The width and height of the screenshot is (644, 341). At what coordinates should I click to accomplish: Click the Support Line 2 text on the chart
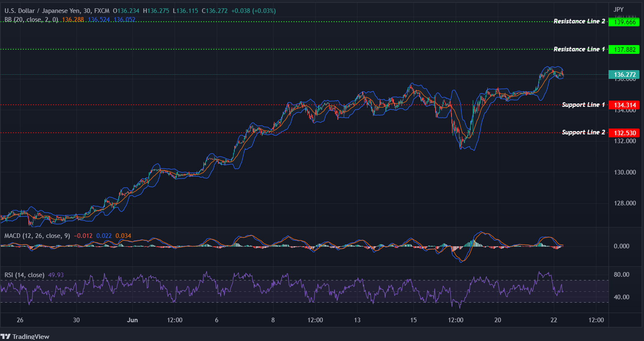(x=583, y=132)
